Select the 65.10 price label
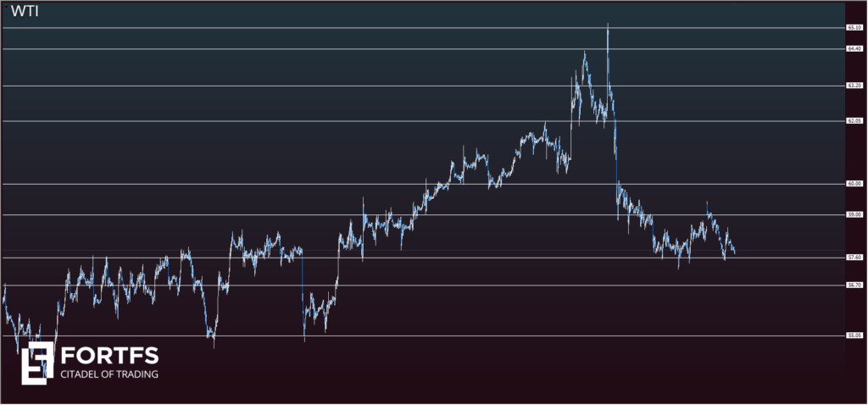The image size is (868, 405). (x=854, y=28)
